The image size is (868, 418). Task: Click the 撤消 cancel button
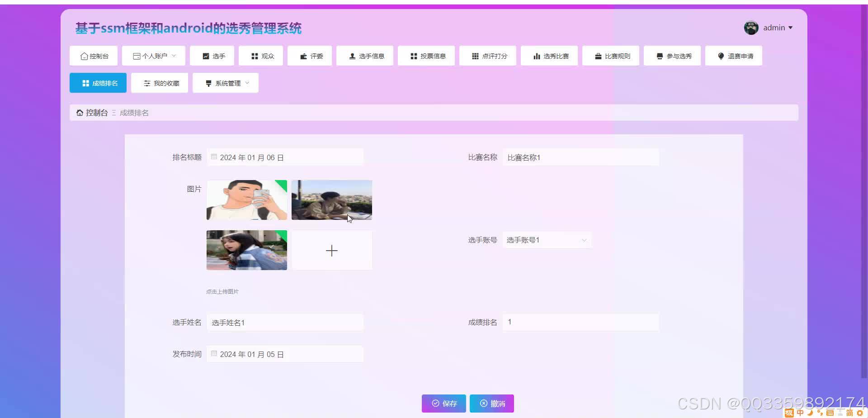(x=492, y=404)
